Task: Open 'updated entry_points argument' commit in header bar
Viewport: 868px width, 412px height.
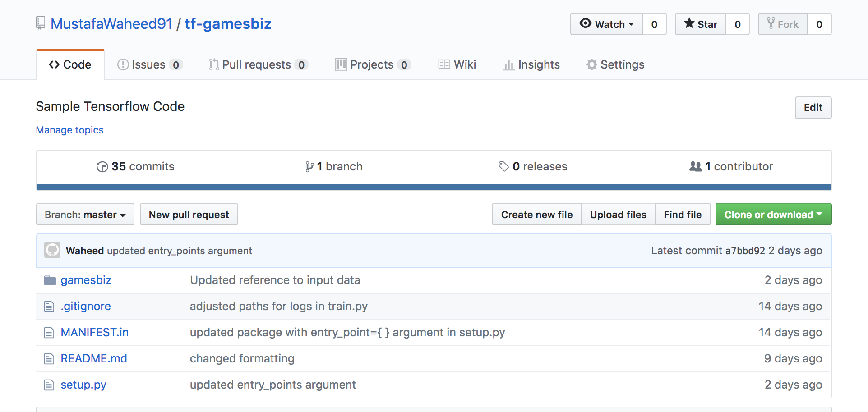Action: pos(180,251)
